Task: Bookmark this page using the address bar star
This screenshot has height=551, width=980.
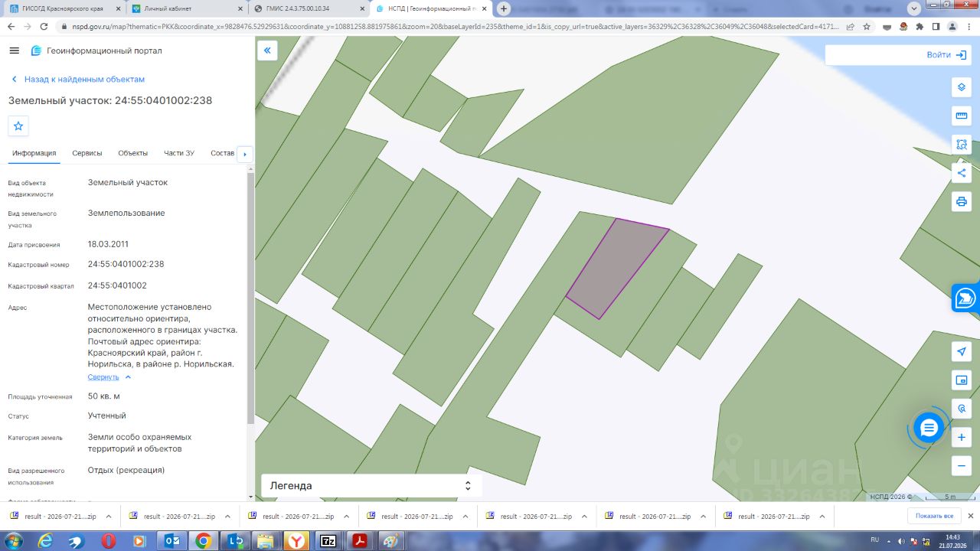Action: [x=866, y=26]
